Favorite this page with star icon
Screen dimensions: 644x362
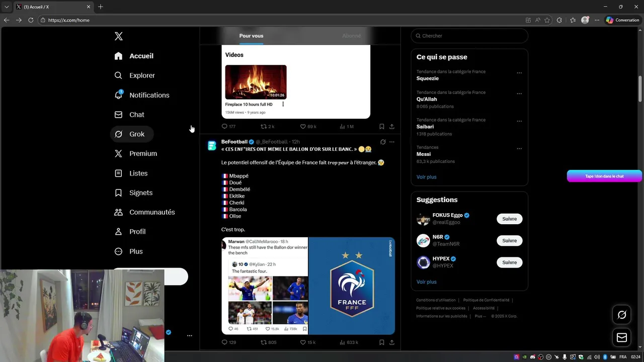(x=547, y=20)
